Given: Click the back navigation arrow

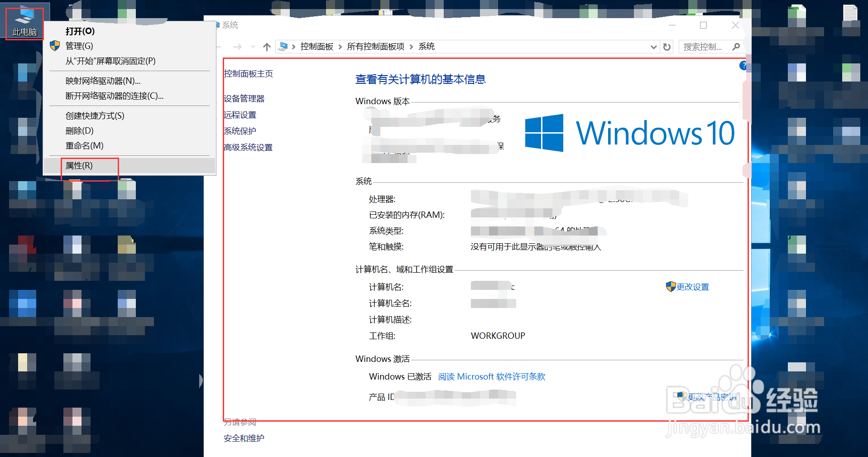Looking at the screenshot, I should (x=220, y=46).
